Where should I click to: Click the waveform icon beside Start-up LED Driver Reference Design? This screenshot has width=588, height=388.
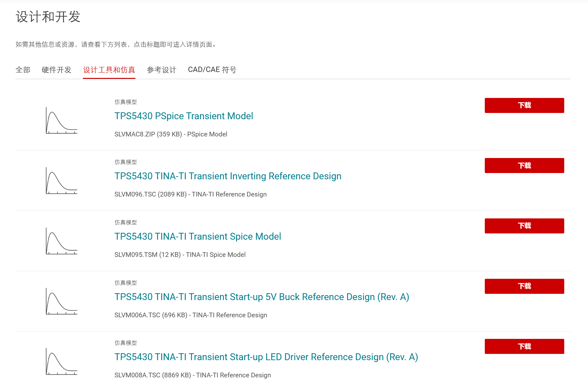click(x=62, y=361)
